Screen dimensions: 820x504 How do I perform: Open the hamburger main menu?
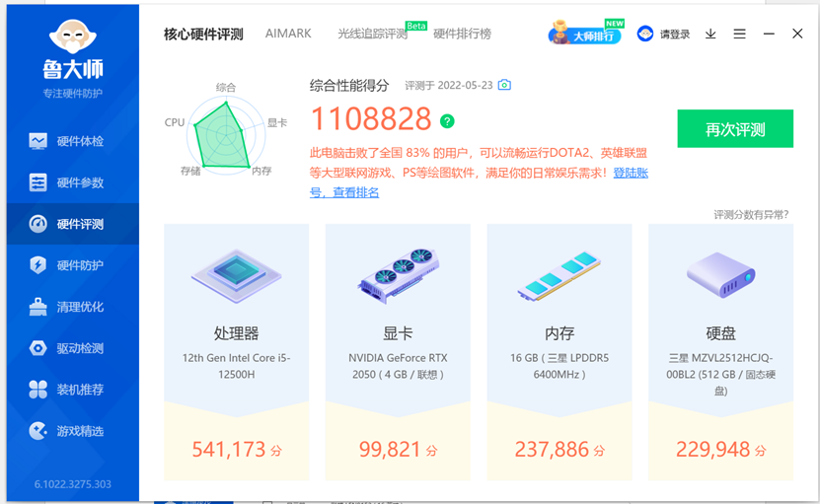pyautogui.click(x=739, y=34)
